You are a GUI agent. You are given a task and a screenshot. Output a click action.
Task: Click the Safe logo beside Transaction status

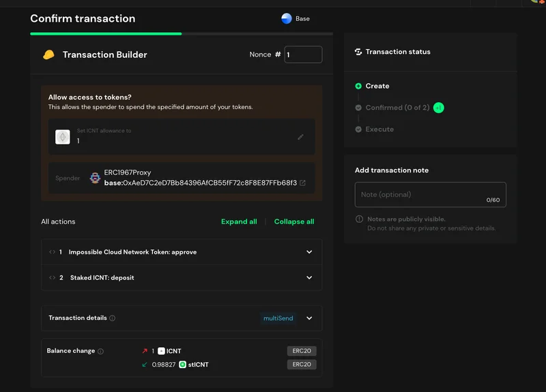pos(358,52)
